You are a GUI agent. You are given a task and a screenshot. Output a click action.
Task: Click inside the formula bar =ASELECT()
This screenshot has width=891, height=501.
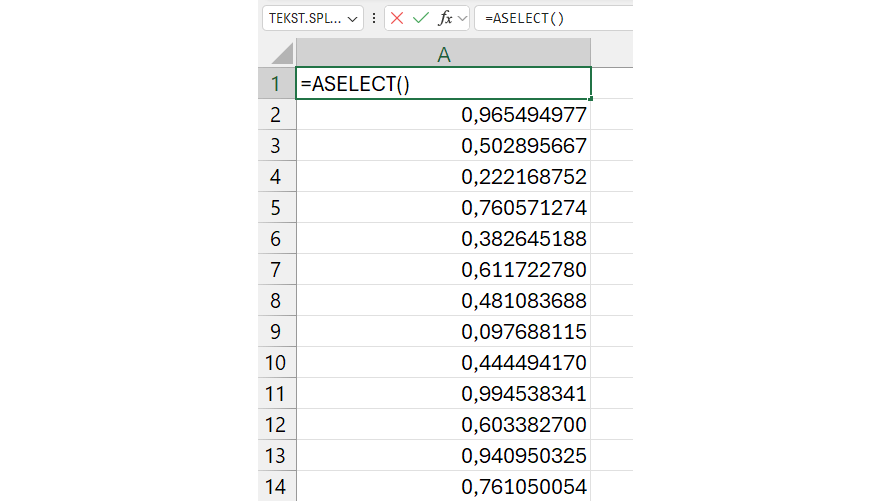(553, 18)
